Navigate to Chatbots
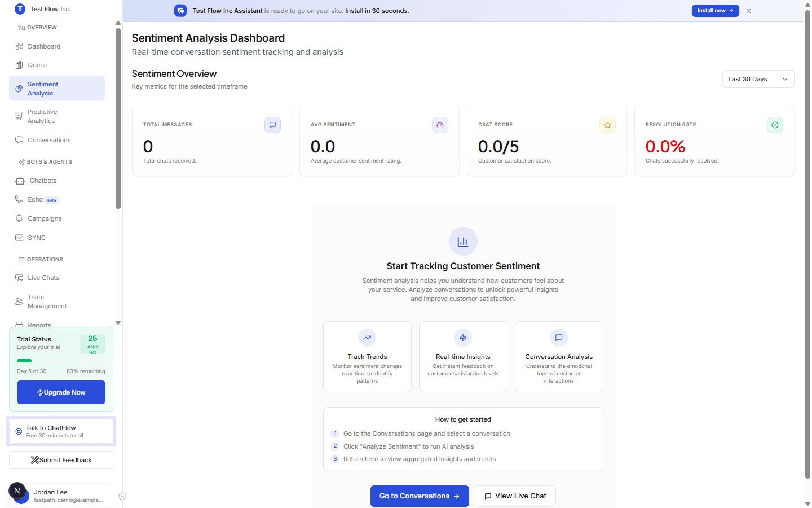Viewport: 812px width, 508px height. tap(57, 181)
